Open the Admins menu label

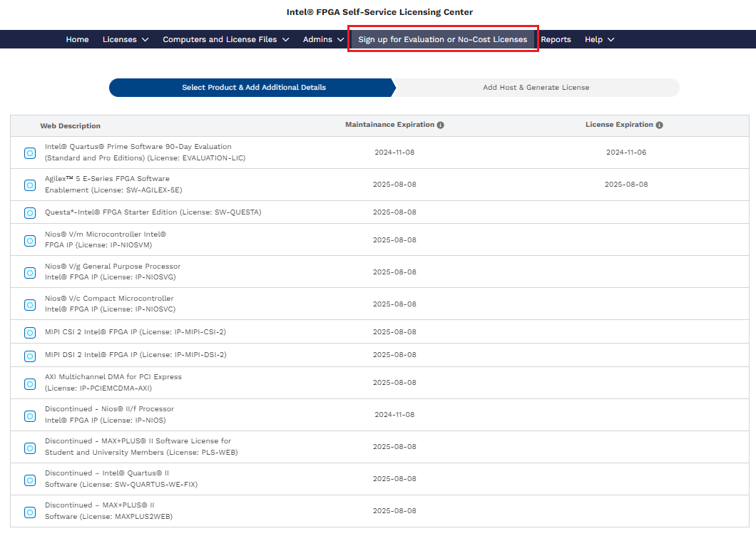coord(317,39)
